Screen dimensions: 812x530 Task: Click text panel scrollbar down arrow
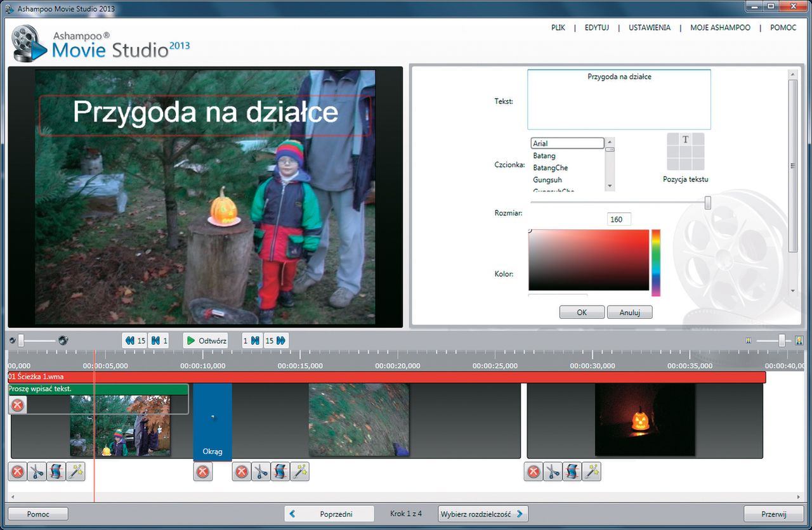(792, 290)
